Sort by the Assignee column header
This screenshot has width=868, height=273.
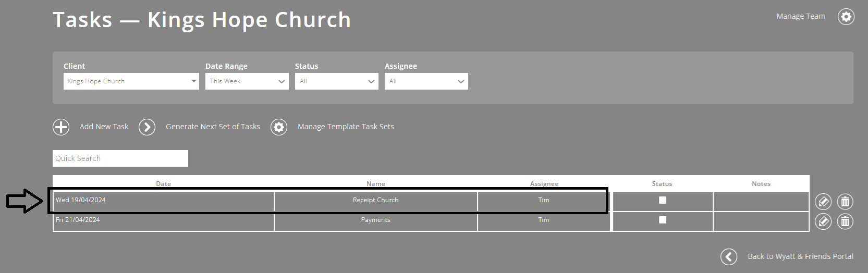(544, 184)
